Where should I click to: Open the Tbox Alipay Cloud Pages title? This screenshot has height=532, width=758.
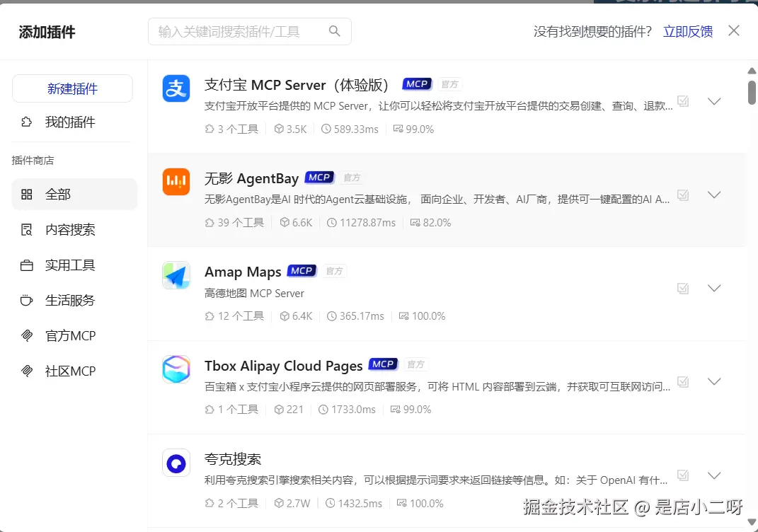tap(283, 366)
